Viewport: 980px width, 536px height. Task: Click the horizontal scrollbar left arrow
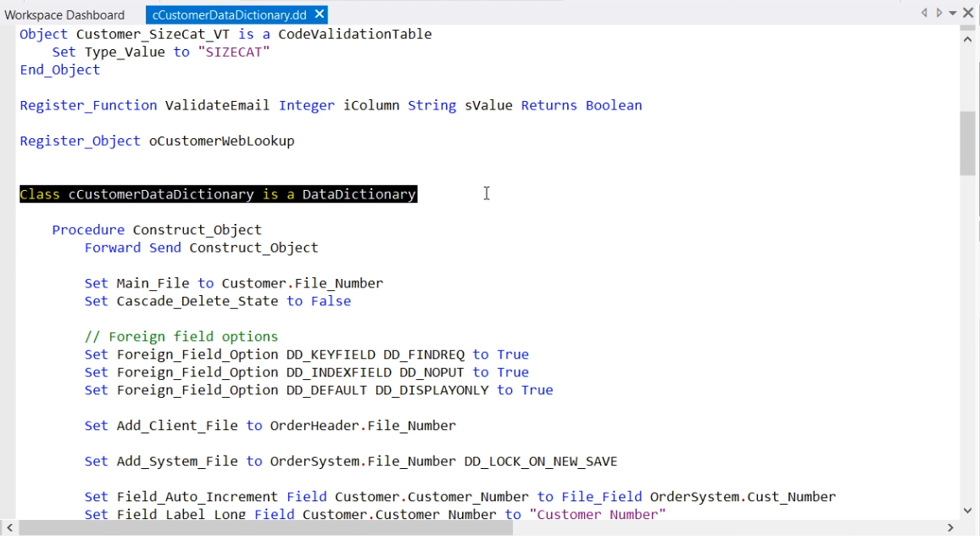(9, 528)
